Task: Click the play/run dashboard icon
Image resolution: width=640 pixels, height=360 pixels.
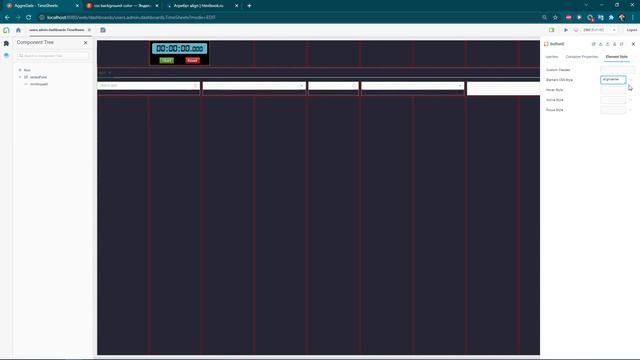Action: [566, 30]
